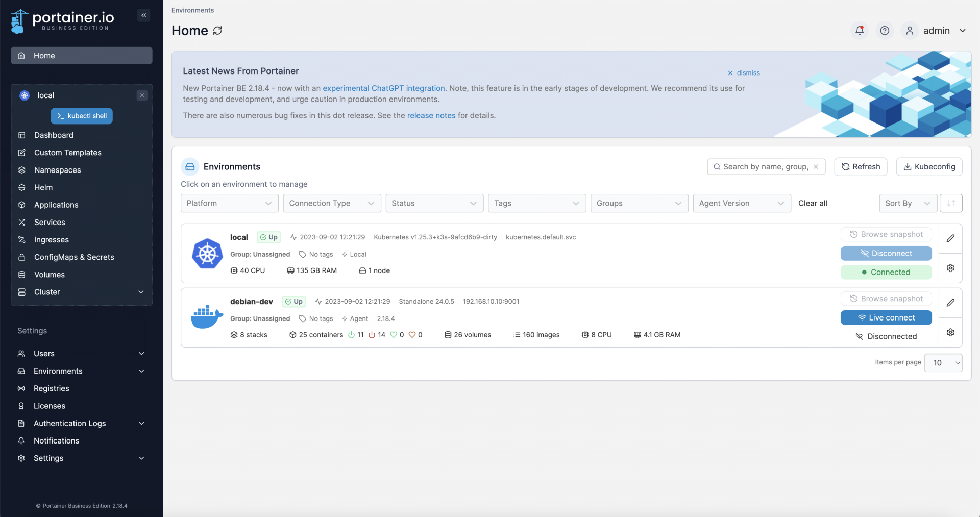Viewport: 980px width, 517px height.
Task: Navigate to Namespaces
Action: (x=82, y=170)
